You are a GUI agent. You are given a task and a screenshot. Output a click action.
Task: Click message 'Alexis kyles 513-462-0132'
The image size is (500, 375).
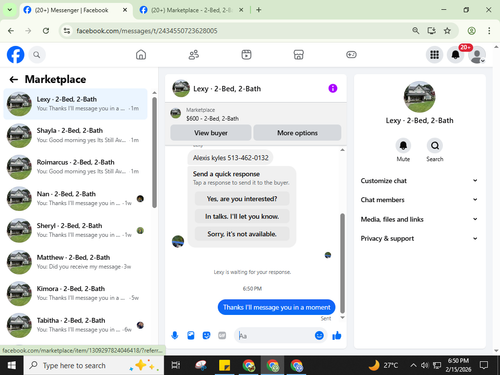pos(230,158)
